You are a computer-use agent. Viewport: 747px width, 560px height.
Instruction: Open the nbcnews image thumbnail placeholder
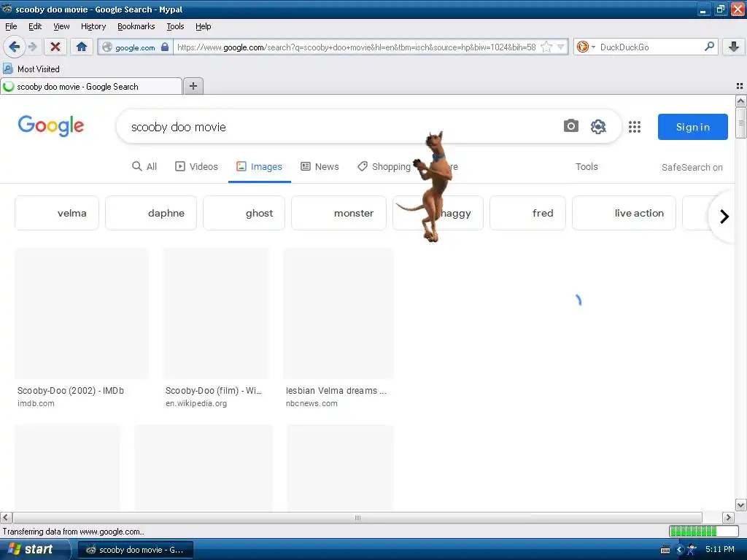338,314
